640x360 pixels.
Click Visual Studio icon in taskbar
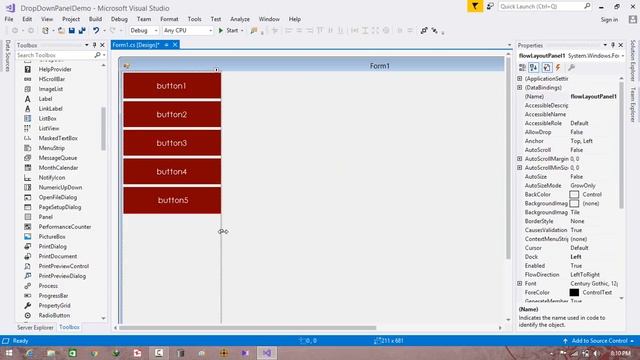[267, 353]
